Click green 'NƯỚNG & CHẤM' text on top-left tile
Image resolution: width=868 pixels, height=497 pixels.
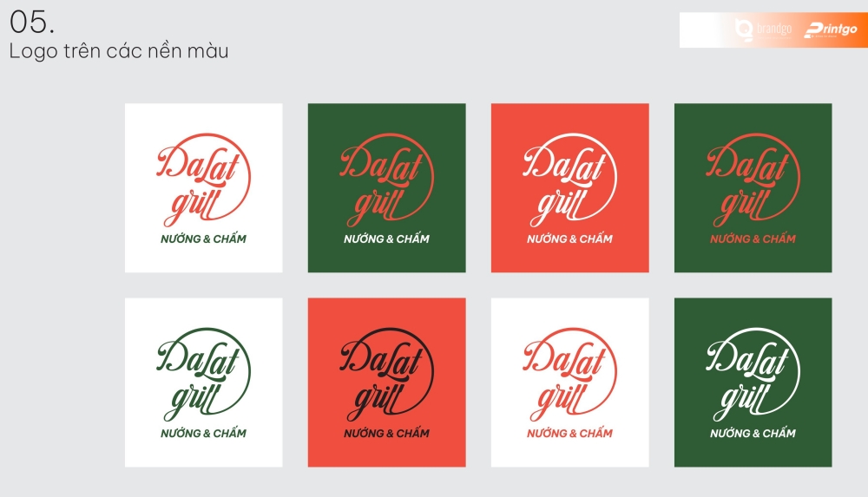coord(203,239)
